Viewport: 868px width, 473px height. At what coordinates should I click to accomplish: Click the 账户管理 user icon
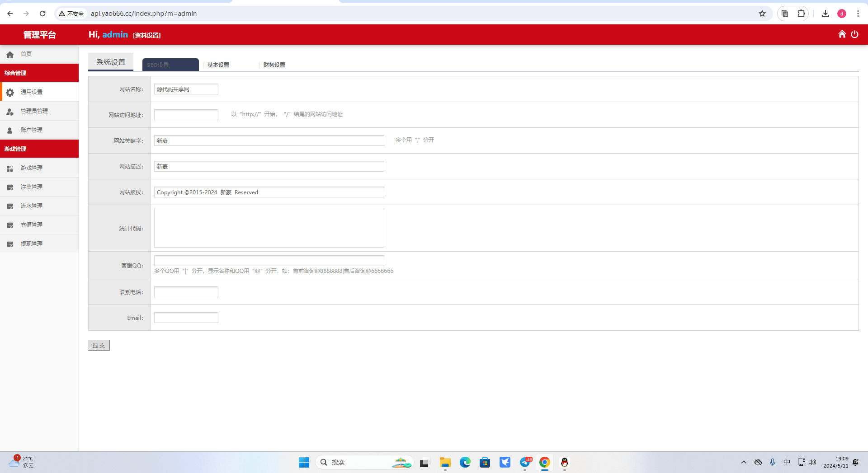click(x=10, y=130)
